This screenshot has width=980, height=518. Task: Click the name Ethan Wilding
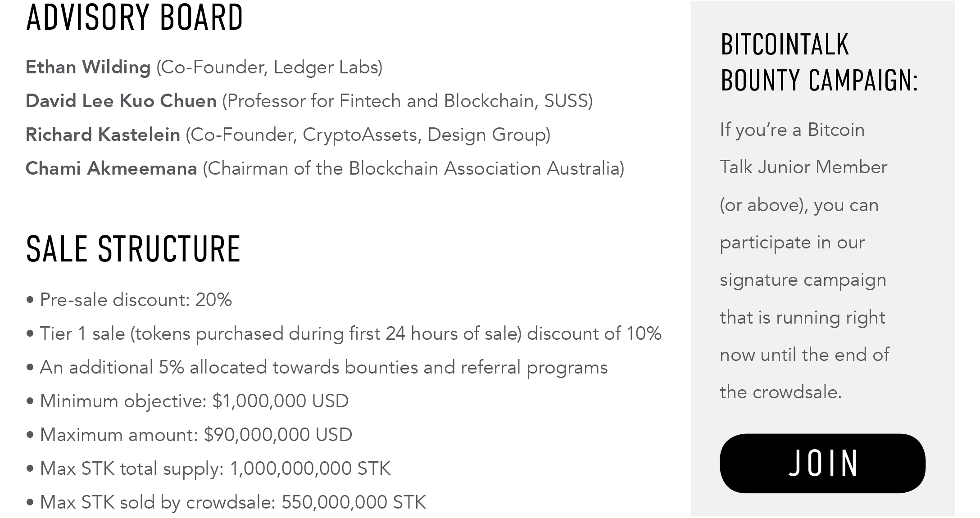click(88, 67)
